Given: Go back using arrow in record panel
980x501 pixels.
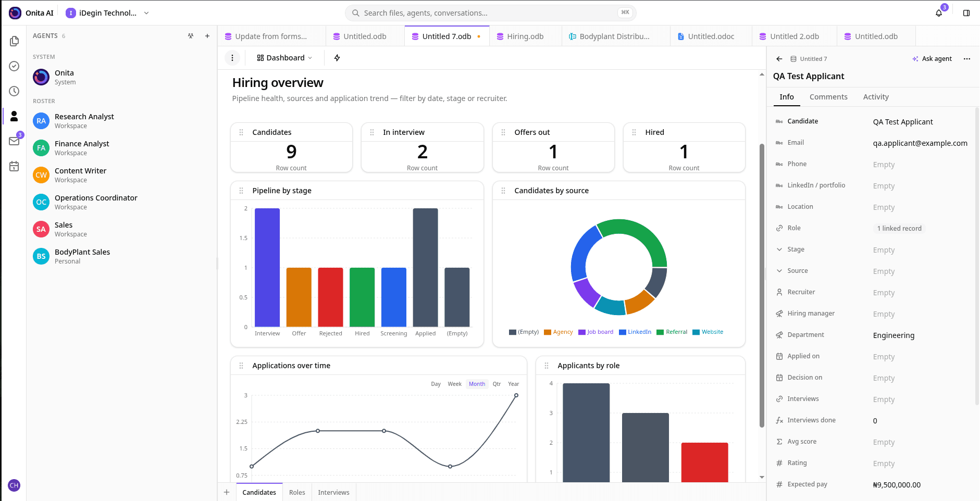Looking at the screenshot, I should pos(779,59).
